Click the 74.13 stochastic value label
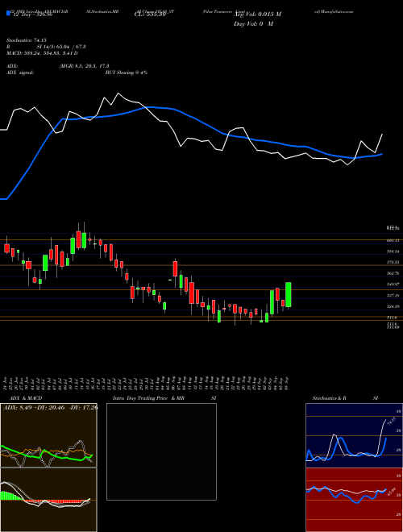 (x=392, y=421)
